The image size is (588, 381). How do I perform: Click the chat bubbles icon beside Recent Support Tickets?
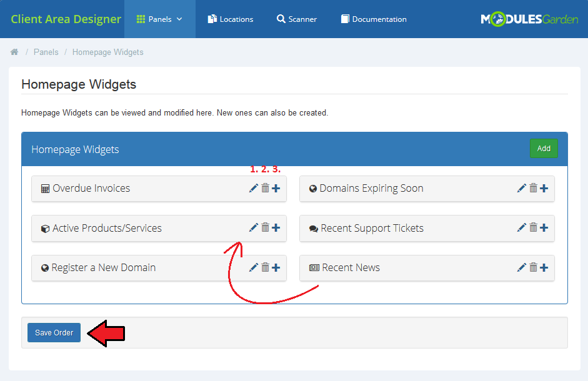point(314,229)
